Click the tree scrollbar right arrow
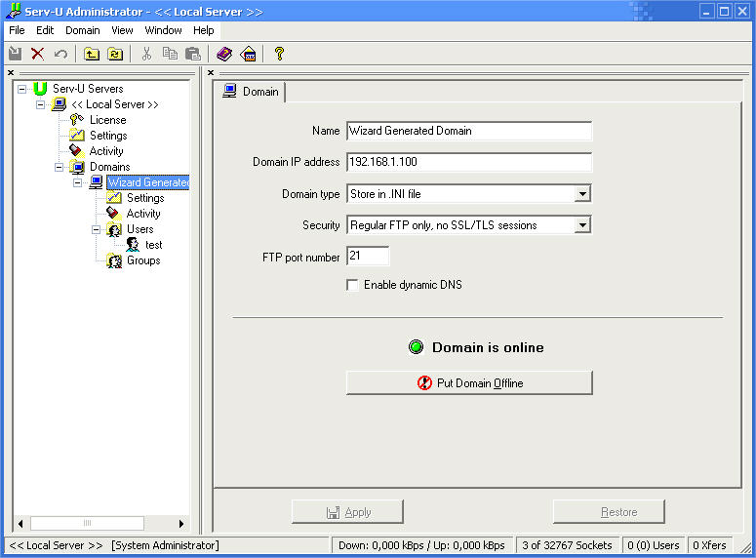 [181, 523]
